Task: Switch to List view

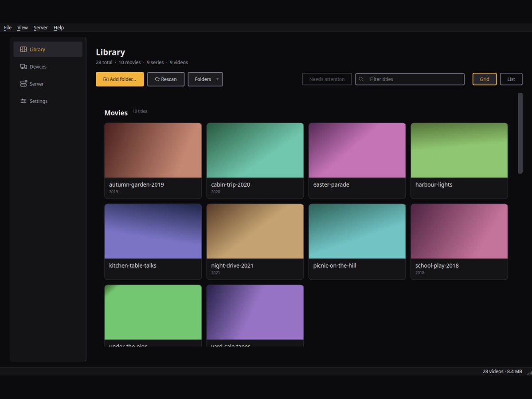Action: tap(511, 79)
